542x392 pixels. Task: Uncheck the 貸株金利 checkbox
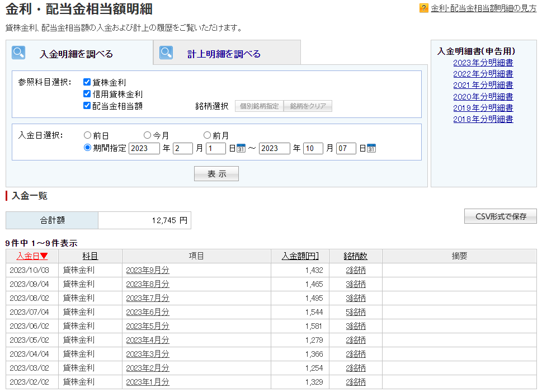tap(87, 82)
